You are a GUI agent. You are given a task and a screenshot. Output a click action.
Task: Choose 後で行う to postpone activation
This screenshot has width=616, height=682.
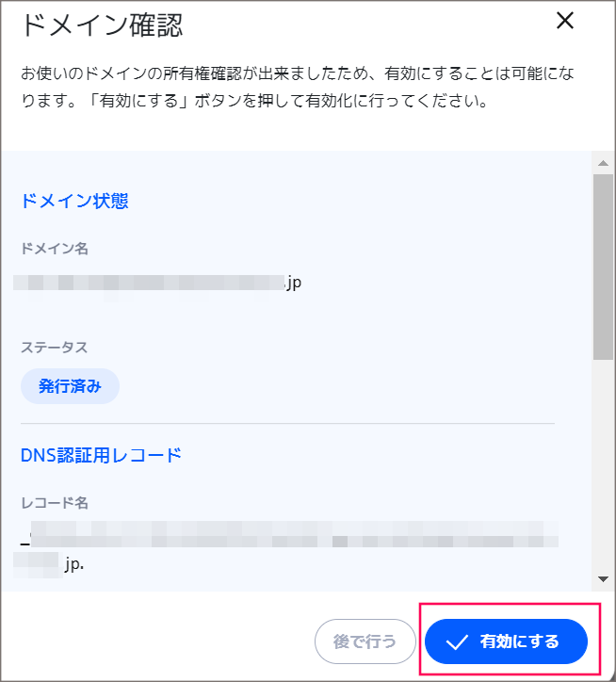pyautogui.click(x=365, y=641)
